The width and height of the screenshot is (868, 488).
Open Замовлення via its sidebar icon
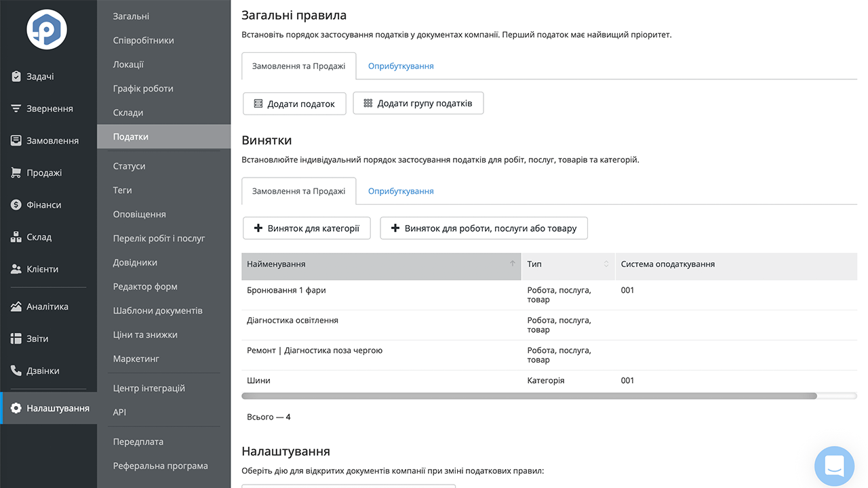(x=16, y=140)
